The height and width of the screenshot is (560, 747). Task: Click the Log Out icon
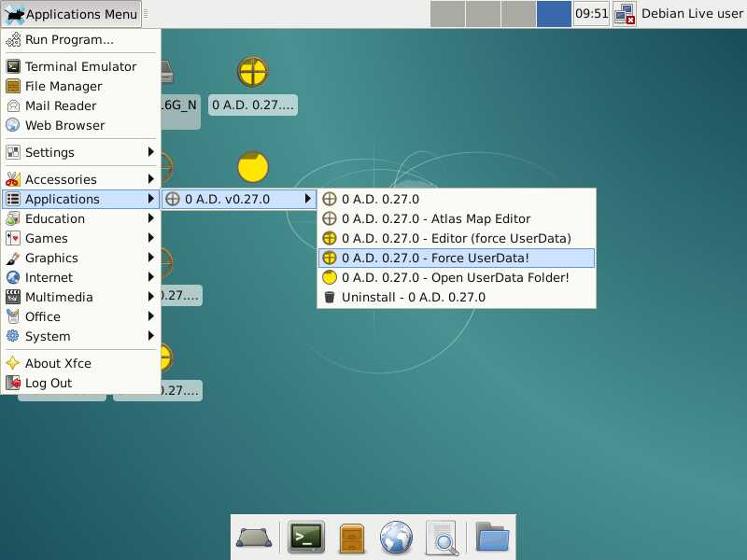[13, 383]
